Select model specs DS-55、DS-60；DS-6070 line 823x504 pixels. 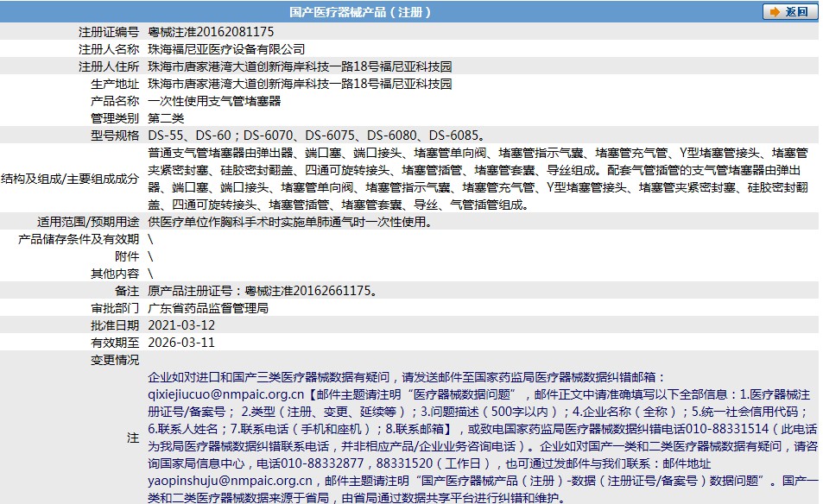pos(316,135)
